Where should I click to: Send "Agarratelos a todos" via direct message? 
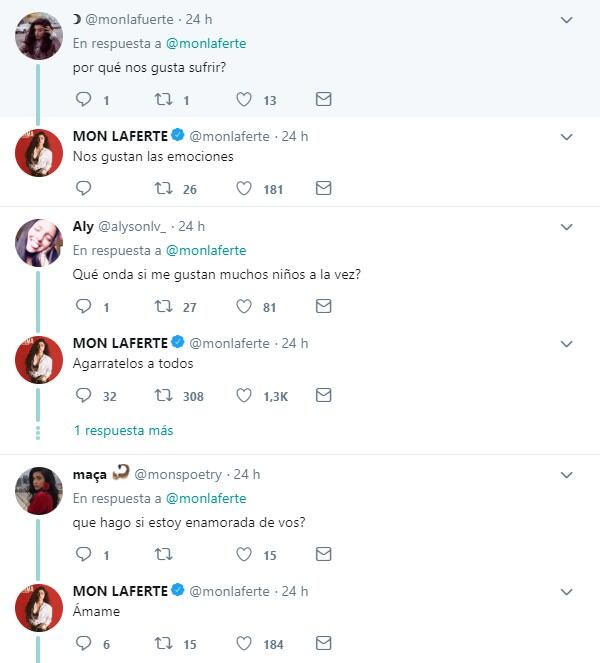(x=323, y=395)
